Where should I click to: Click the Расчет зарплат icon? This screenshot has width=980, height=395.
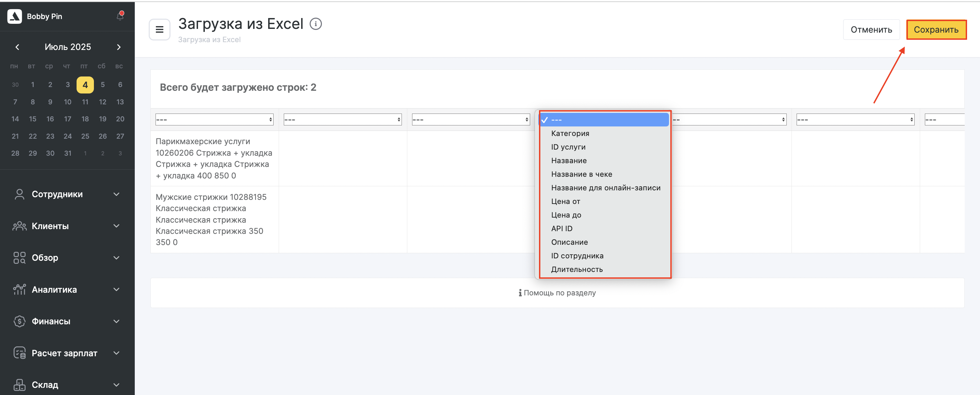coord(19,353)
